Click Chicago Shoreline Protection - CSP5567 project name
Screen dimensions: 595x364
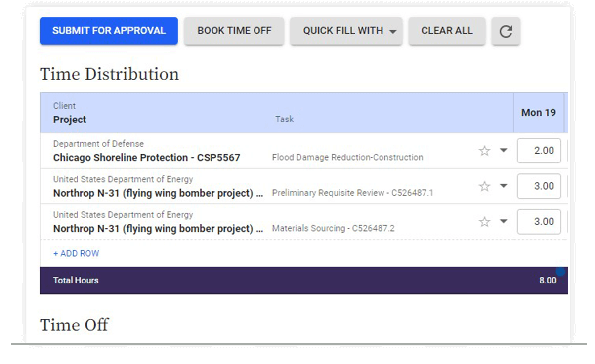click(x=146, y=158)
